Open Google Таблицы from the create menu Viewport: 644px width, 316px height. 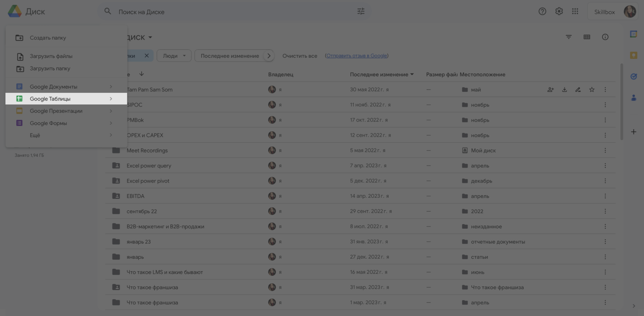(50, 99)
